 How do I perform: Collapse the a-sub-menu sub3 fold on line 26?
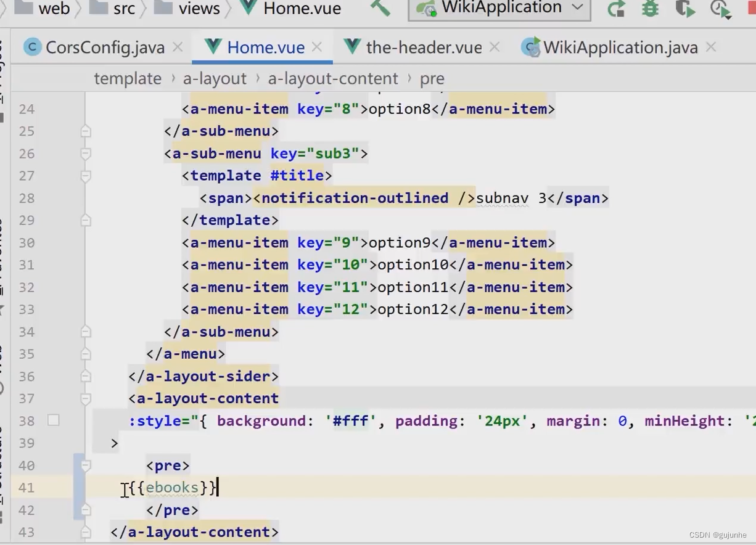[86, 154]
